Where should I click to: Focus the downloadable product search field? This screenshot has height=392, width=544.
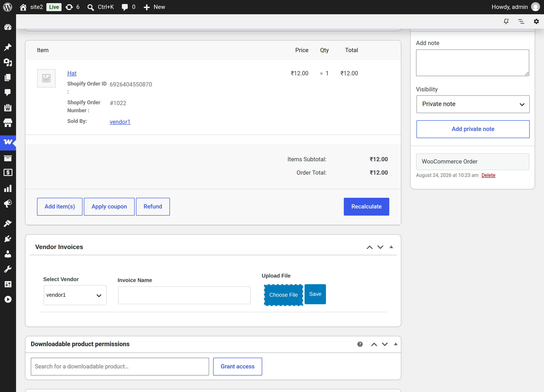tap(120, 367)
